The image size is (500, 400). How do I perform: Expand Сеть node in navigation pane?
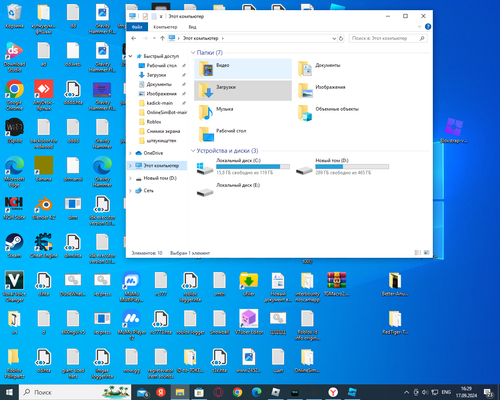[x=130, y=191]
